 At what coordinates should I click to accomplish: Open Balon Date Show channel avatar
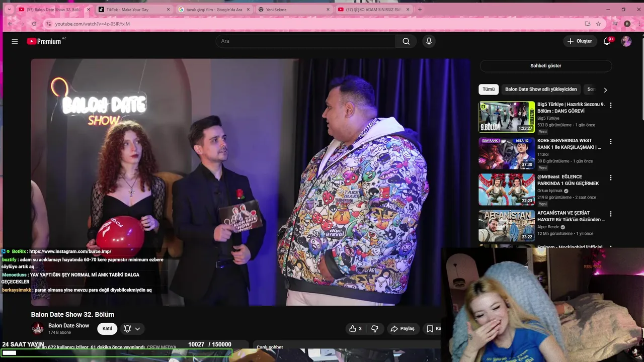[x=38, y=329]
